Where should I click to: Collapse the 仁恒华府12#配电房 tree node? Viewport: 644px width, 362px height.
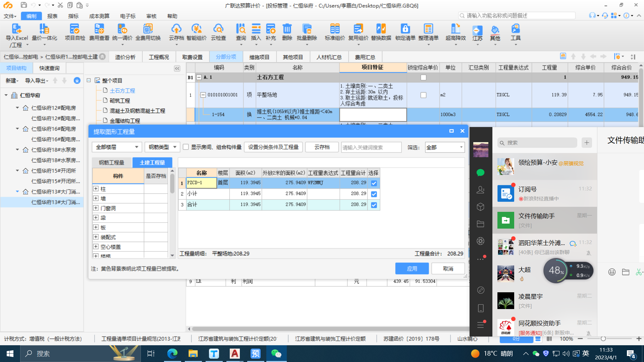click(x=17, y=108)
